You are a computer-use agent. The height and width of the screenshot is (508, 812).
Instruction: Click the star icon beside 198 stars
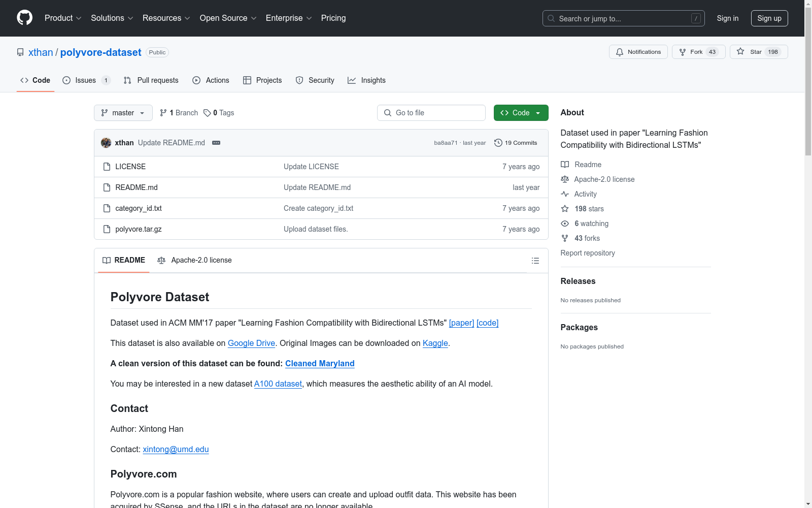(x=565, y=209)
